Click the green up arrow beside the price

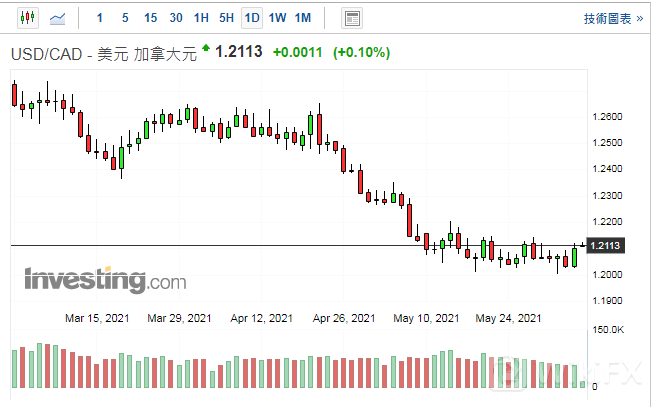tap(206, 47)
